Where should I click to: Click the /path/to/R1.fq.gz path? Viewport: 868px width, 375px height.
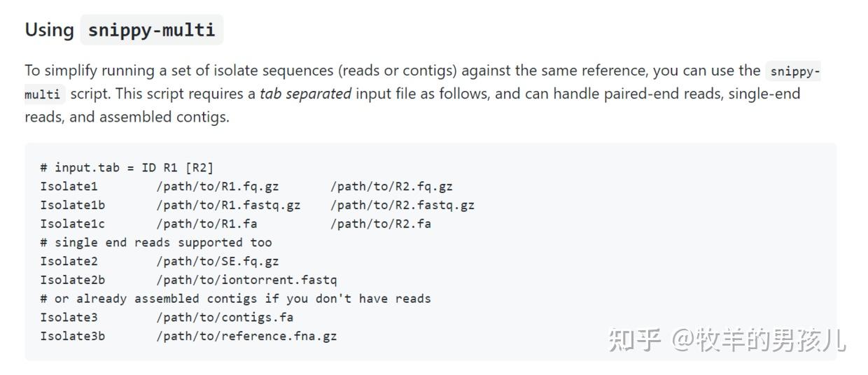click(217, 186)
